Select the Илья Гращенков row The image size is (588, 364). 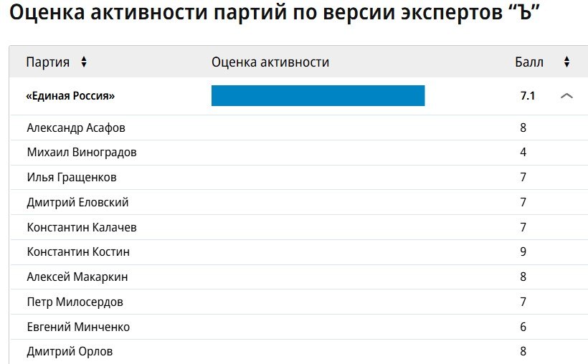[x=299, y=177]
